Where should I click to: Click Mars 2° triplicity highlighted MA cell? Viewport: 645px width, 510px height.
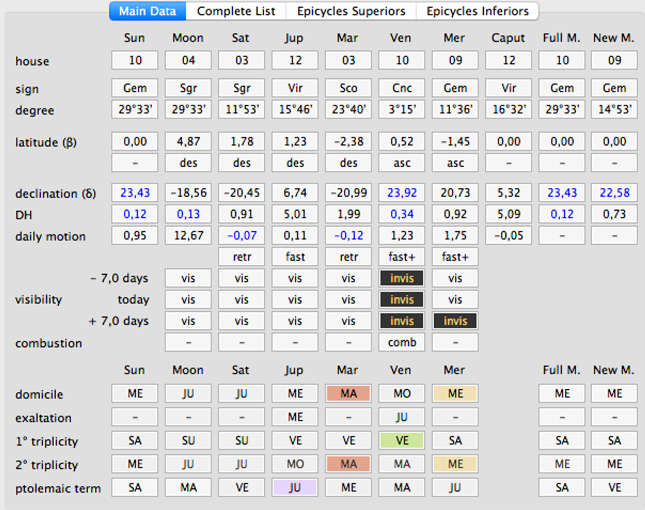[348, 464]
